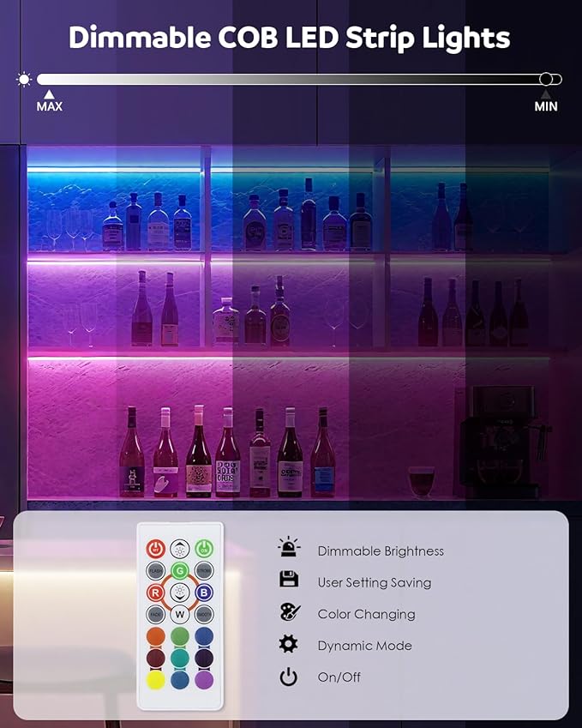Choose the blue B button on remote
The height and width of the screenshot is (728, 582).
pyautogui.click(x=204, y=593)
